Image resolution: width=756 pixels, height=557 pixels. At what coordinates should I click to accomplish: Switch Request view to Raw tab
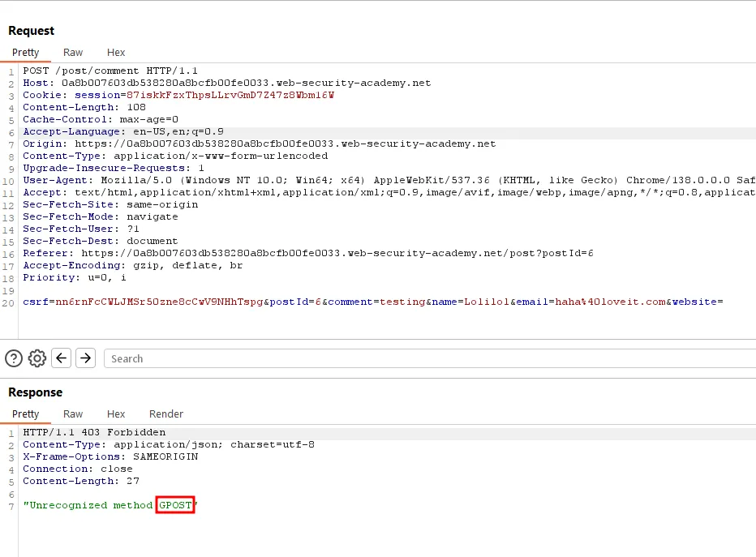73,52
